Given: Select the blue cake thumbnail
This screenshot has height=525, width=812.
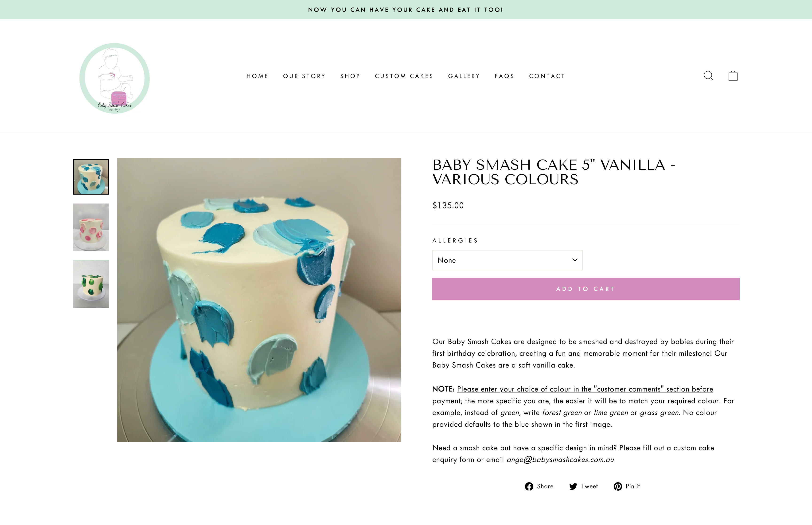Looking at the screenshot, I should coord(91,176).
